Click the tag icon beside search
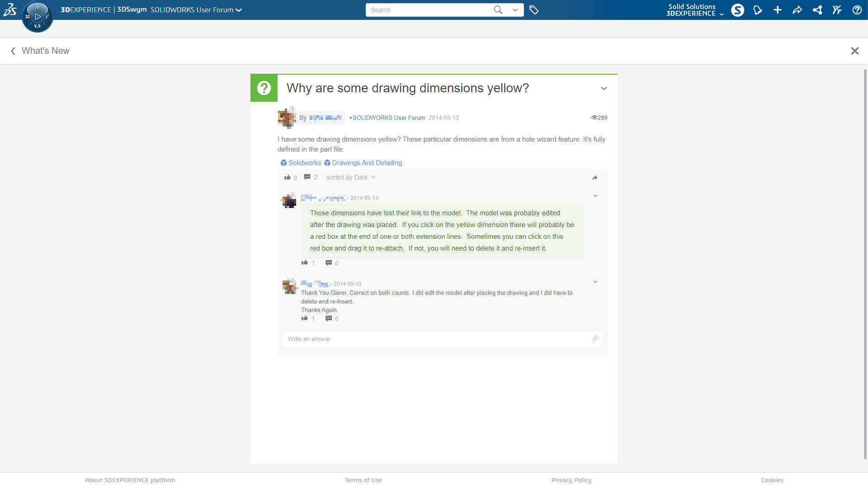868x488 pixels. coord(534,10)
